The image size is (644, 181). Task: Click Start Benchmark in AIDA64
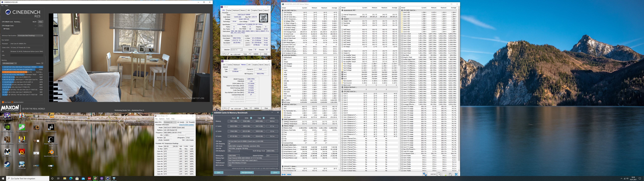[247, 172]
